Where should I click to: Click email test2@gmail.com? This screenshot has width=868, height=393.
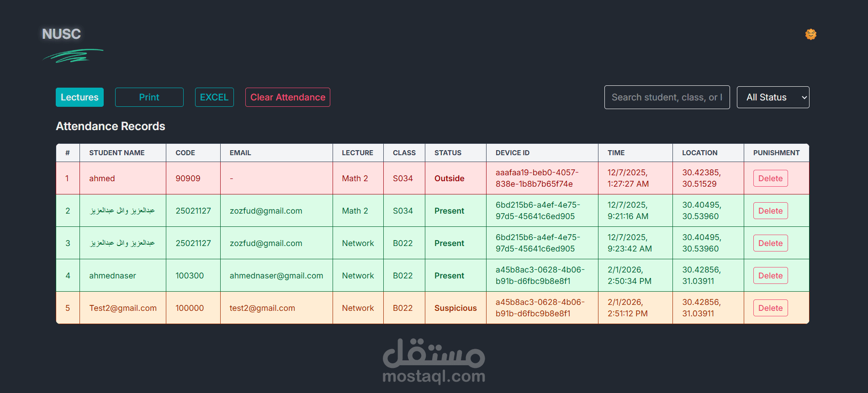coord(262,308)
